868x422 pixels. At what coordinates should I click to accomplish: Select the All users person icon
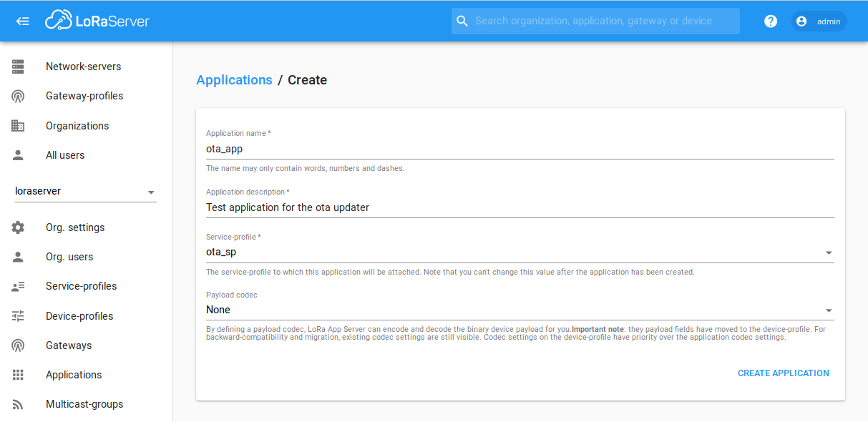(x=17, y=154)
